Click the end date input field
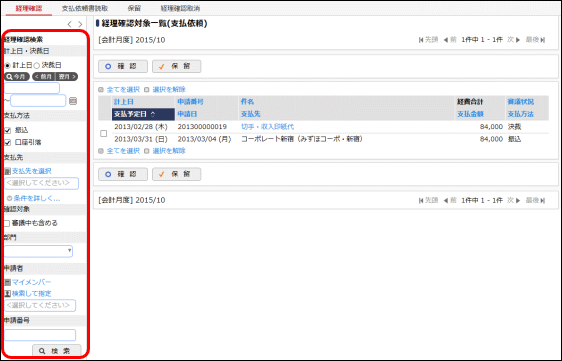The image size is (562, 361). [x=38, y=101]
